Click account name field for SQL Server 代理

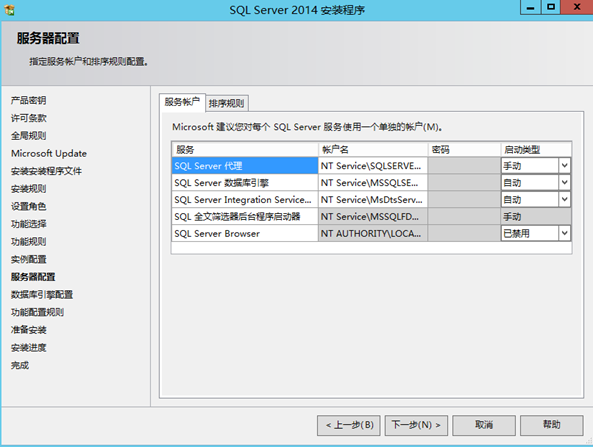[373, 166]
